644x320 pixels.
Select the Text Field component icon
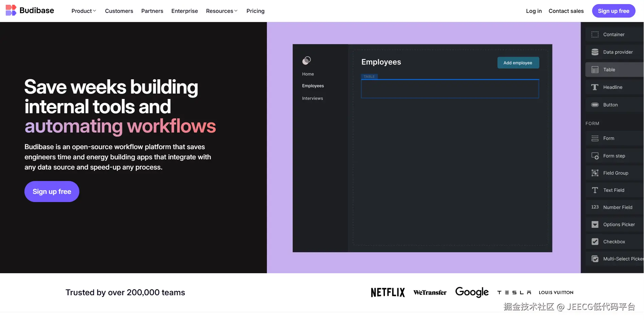[595, 190]
